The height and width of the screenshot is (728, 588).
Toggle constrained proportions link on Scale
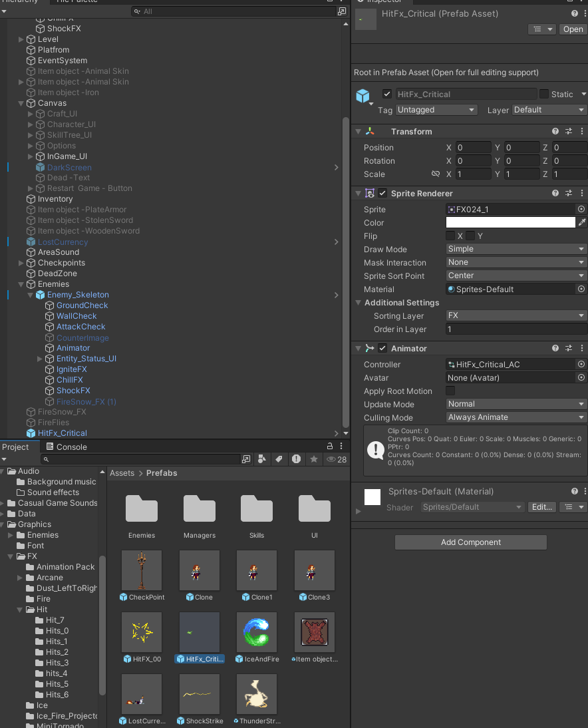[435, 174]
